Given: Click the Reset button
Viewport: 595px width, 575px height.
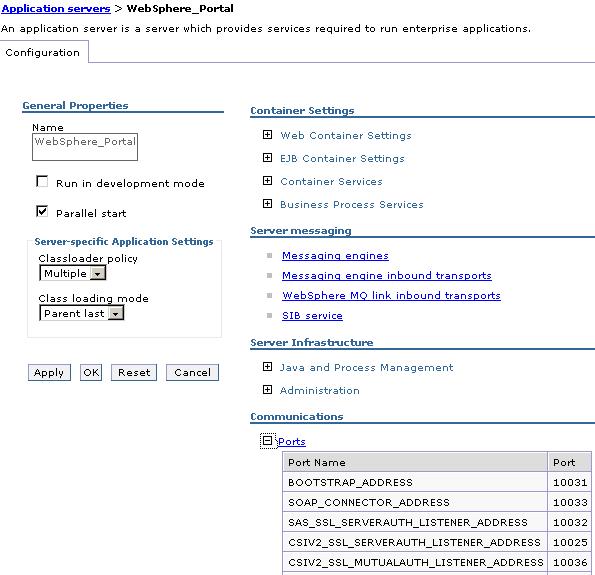Looking at the screenshot, I should tap(134, 372).
